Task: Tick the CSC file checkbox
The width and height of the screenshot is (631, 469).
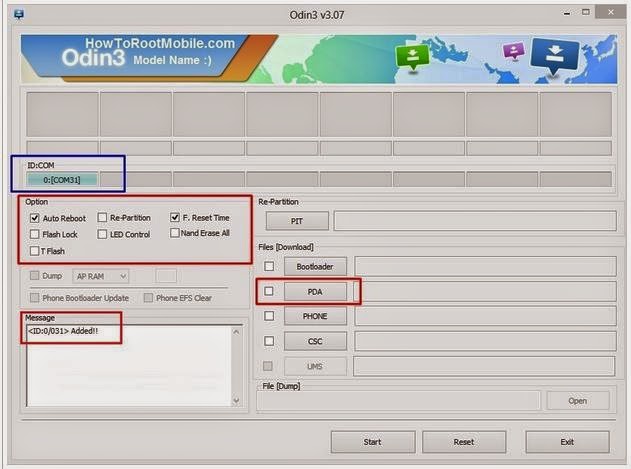Action: (269, 341)
